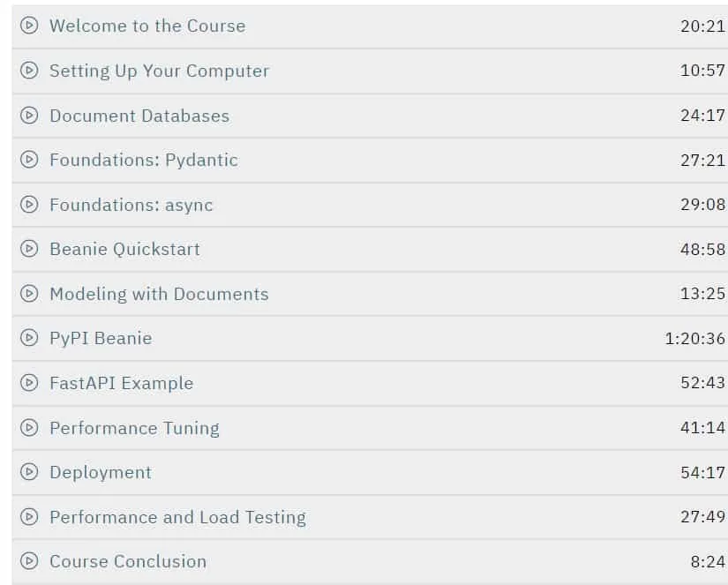This screenshot has height=585, width=728.
Task: Click the play icon beside Deployment
Action: (x=29, y=472)
